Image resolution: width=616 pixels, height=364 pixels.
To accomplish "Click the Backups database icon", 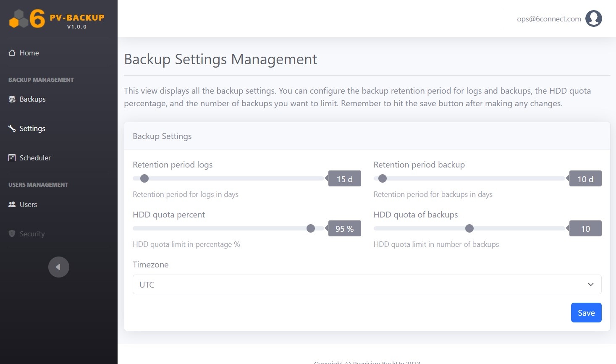I will pos(12,99).
